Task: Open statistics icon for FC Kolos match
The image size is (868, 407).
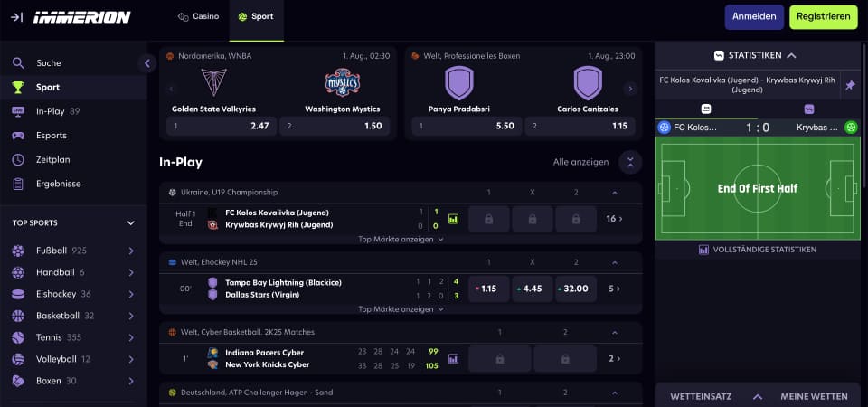Action: [453, 219]
